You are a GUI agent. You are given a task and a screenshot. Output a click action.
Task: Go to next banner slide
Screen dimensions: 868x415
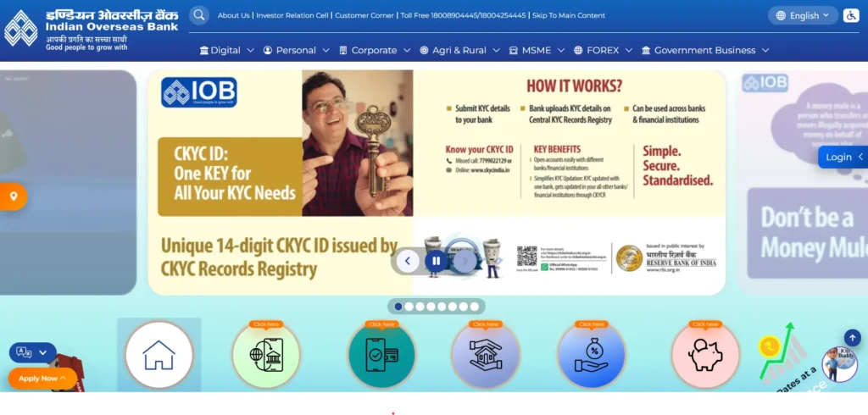point(465,261)
